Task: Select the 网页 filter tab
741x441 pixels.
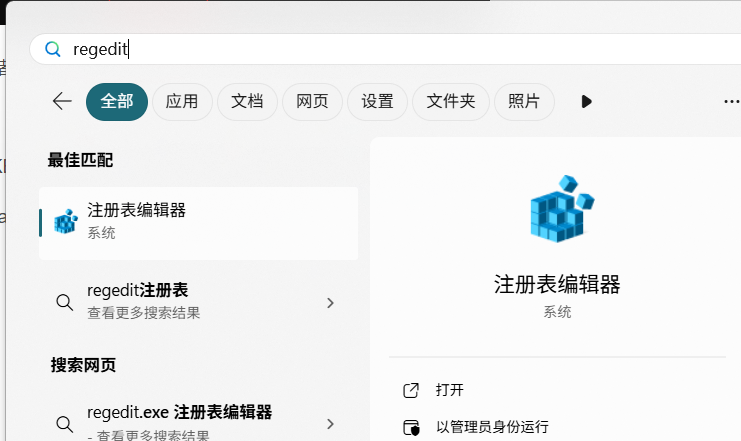Action: 312,102
